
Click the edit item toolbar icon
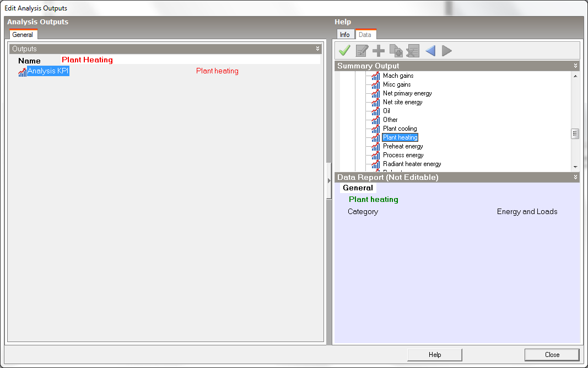pyautogui.click(x=362, y=51)
